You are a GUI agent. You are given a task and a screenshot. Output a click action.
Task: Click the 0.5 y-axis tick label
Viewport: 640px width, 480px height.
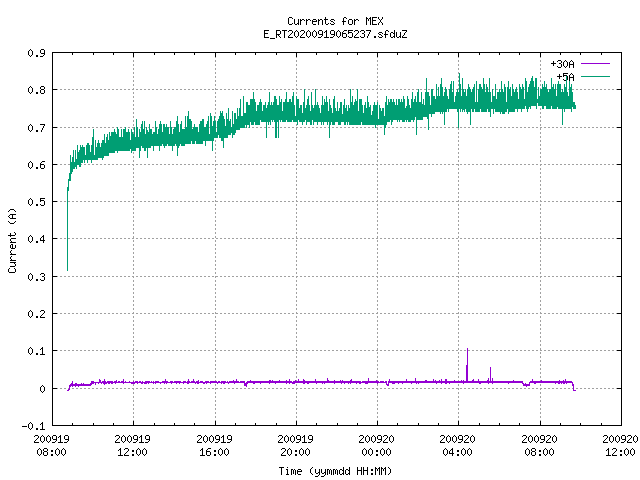click(x=36, y=202)
